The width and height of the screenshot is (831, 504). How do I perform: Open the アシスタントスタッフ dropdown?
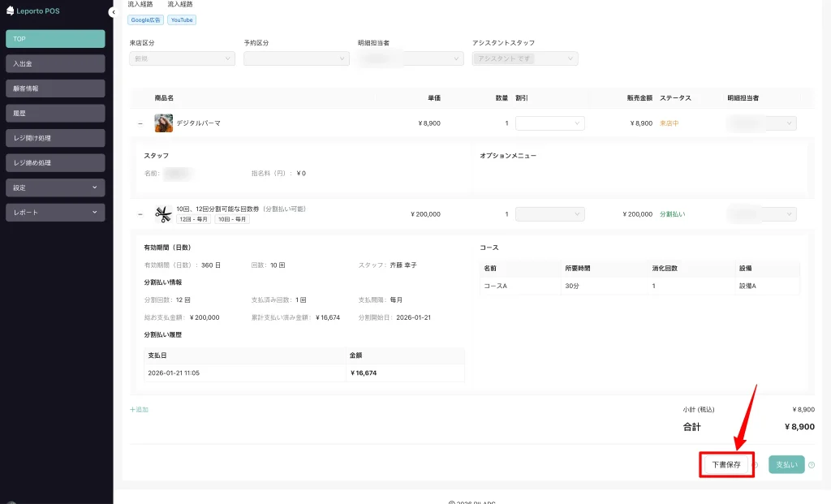point(525,58)
